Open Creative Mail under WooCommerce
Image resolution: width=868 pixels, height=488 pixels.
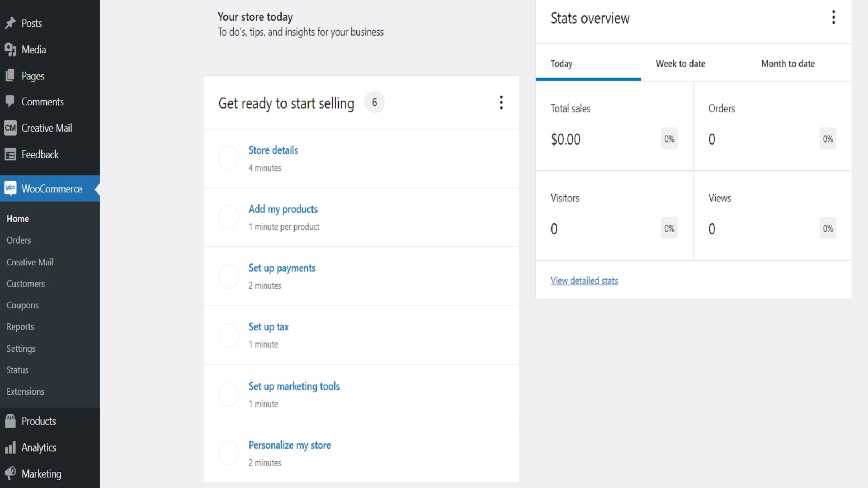(x=30, y=262)
